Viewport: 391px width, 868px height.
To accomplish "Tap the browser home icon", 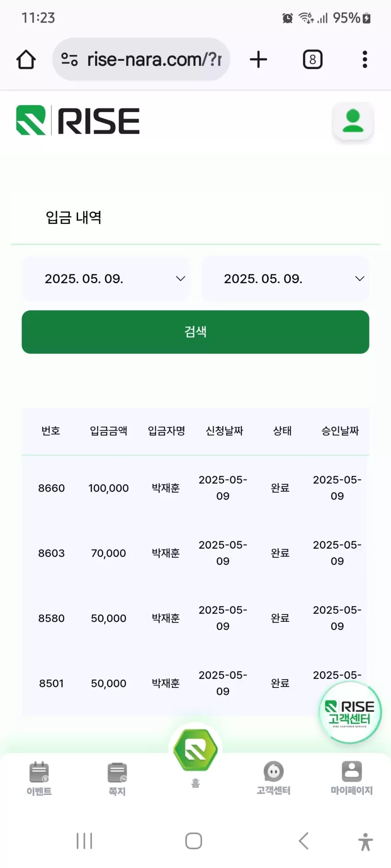I will (26, 59).
